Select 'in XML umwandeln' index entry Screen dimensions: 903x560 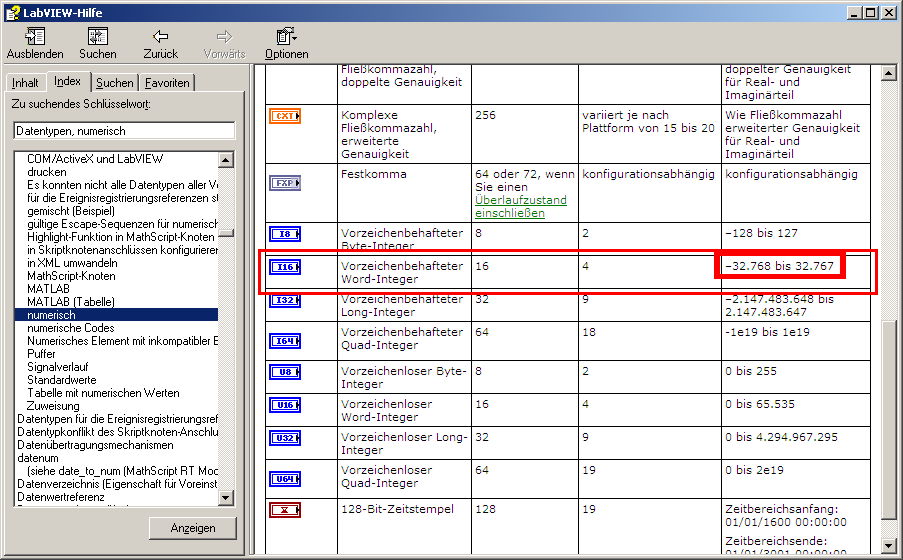coord(72,263)
